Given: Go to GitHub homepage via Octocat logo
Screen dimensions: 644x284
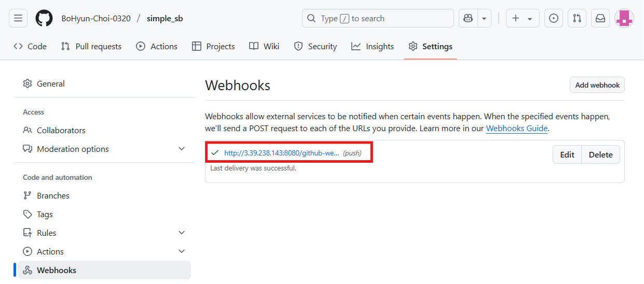Looking at the screenshot, I should (x=44, y=18).
